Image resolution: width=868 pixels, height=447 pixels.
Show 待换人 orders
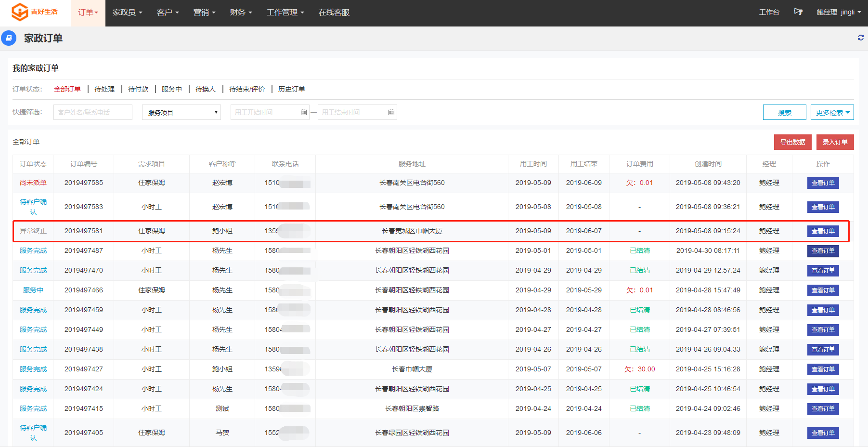[206, 89]
